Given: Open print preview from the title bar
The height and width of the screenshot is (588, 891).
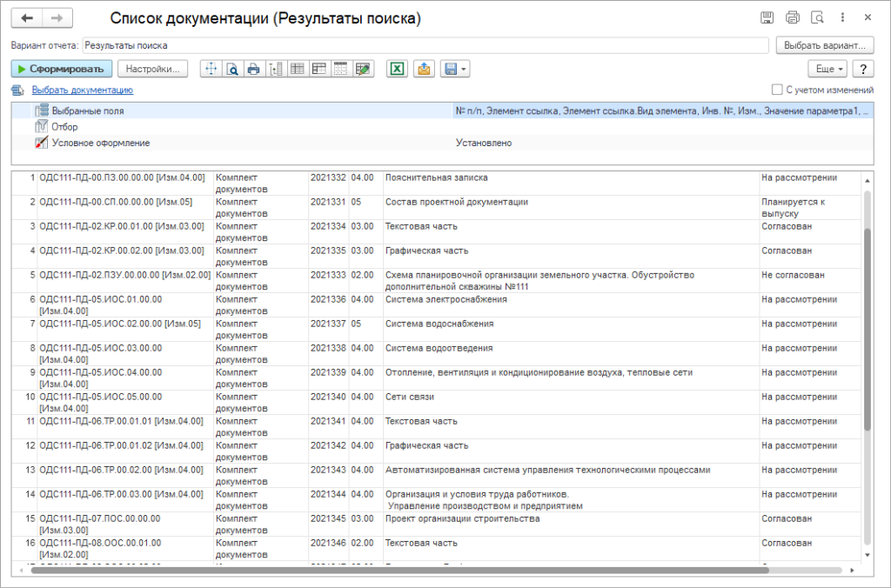Looking at the screenshot, I should (817, 17).
